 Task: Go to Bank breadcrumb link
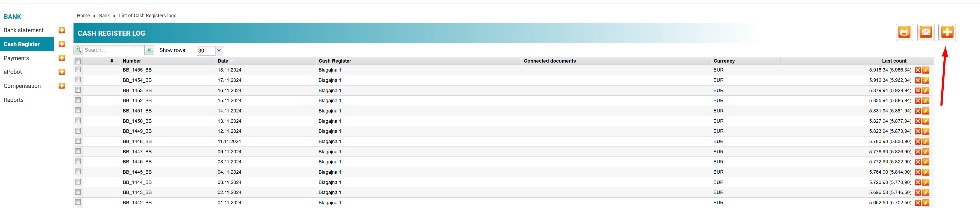click(104, 16)
